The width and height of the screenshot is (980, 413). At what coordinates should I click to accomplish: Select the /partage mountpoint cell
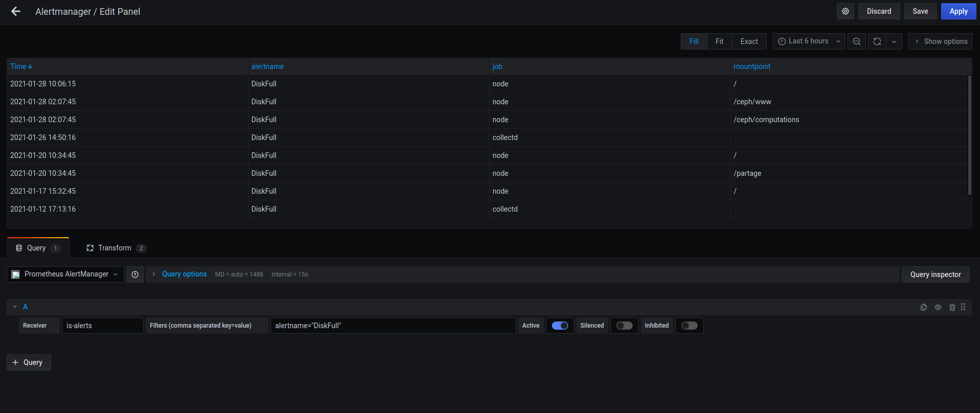point(849,173)
